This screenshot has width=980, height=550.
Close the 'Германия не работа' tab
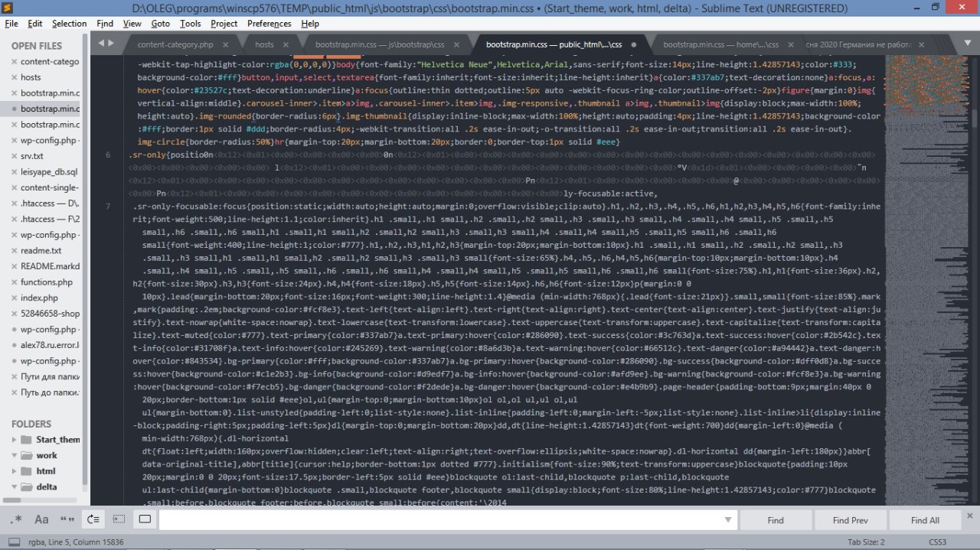(x=921, y=44)
